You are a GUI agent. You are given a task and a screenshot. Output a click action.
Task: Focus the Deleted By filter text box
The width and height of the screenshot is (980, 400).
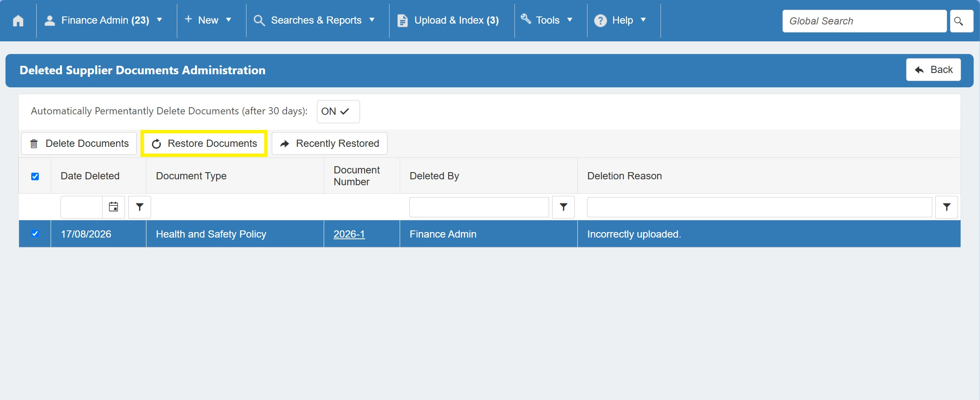pyautogui.click(x=479, y=207)
